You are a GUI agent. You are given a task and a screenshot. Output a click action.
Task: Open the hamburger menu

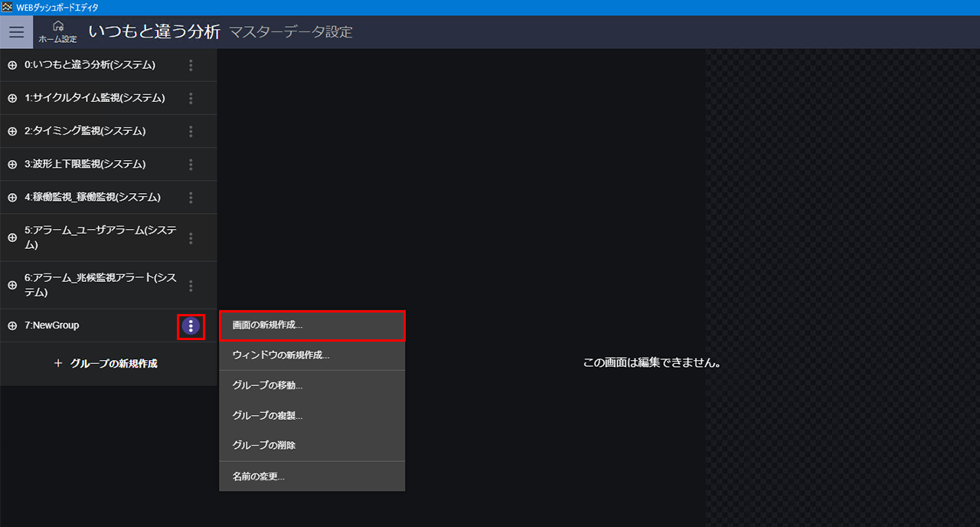coord(16,32)
